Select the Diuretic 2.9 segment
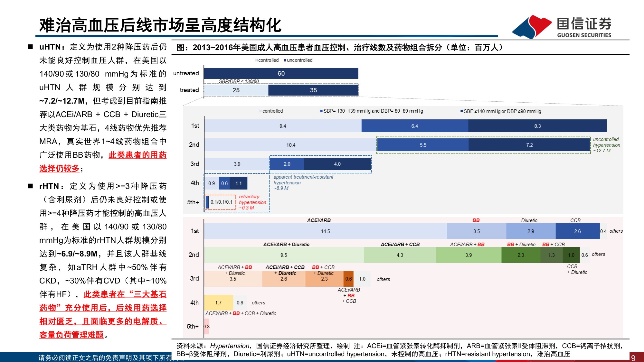This screenshot has width=644, height=362. (531, 231)
